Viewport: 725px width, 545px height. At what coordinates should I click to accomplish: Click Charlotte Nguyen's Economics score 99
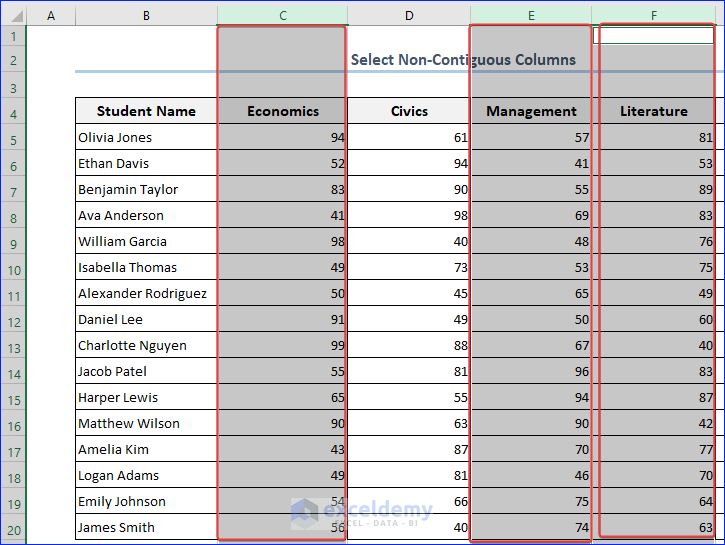pyautogui.click(x=283, y=345)
